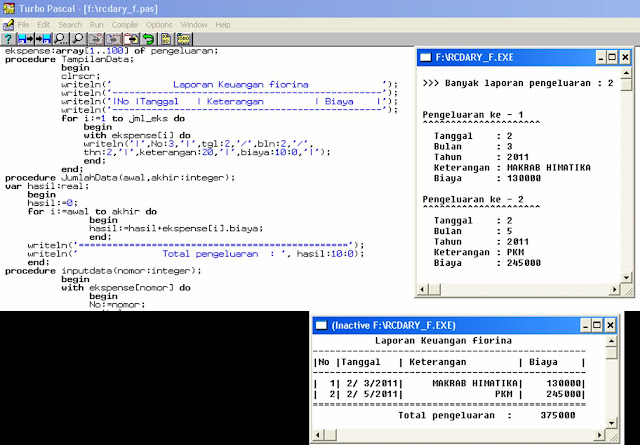
Task: Maximize the Inactive F:\RCDARY_F.EXE window
Action: click(597, 325)
